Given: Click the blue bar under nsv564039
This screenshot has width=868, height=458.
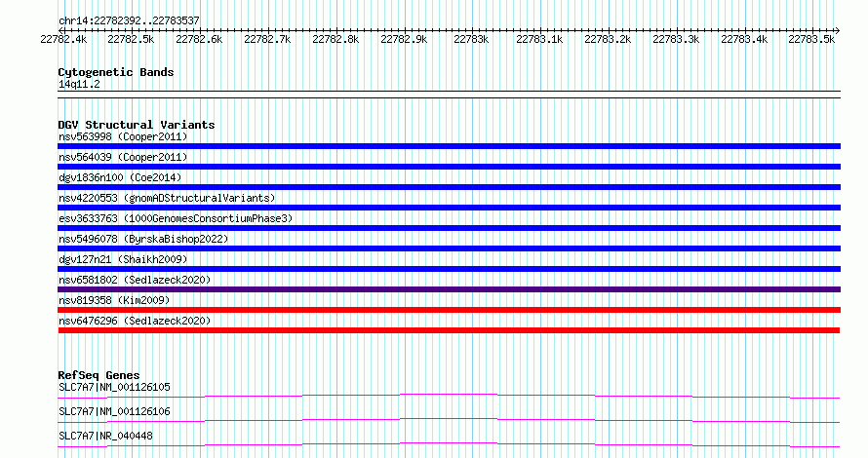Looking at the screenshot, I should 449,167.
